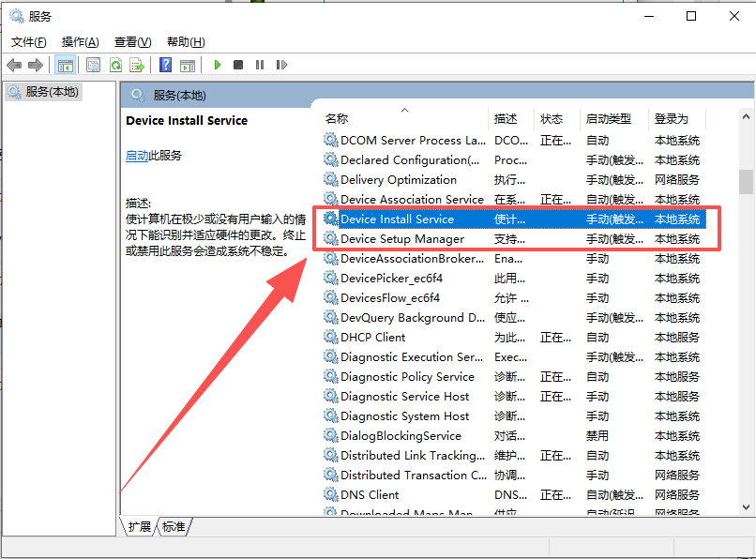Viewport: 756px width, 559px height.
Task: Switch to the 扩展 tab
Action: (x=140, y=527)
